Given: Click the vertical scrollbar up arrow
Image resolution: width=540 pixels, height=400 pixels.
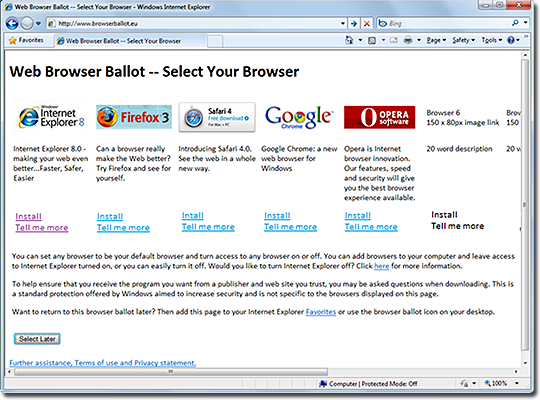Looking at the screenshot, I should point(525,55).
